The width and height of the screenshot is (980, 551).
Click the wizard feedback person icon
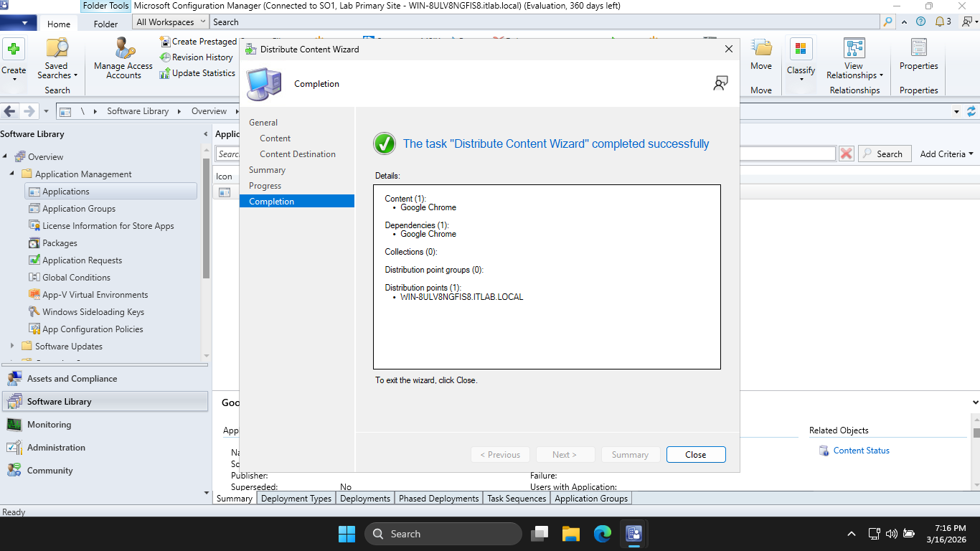click(x=720, y=83)
